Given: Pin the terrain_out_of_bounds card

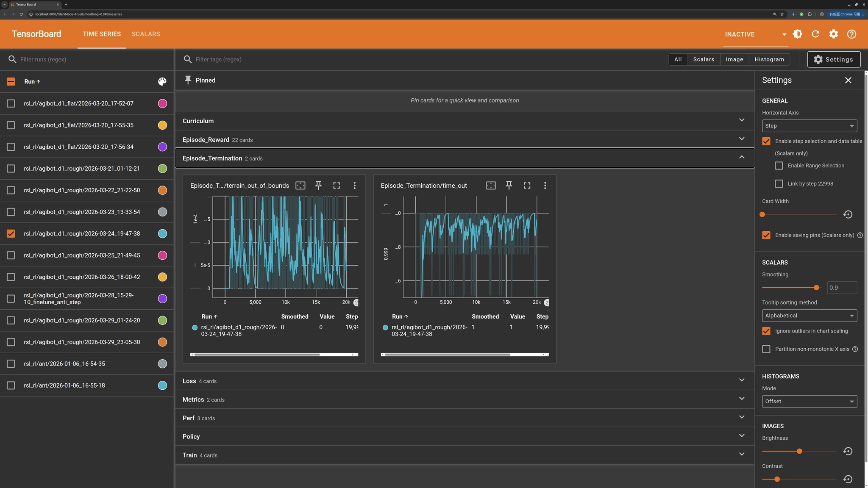Looking at the screenshot, I should (x=318, y=186).
